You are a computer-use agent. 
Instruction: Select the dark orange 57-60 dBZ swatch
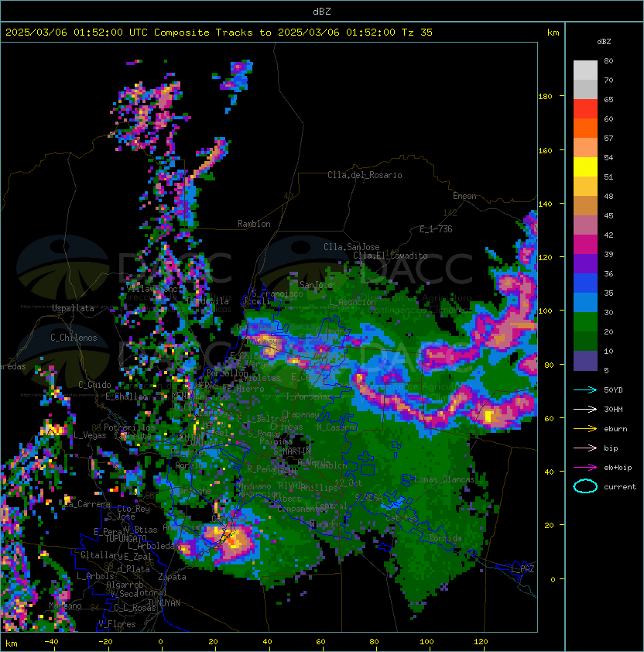(585, 128)
